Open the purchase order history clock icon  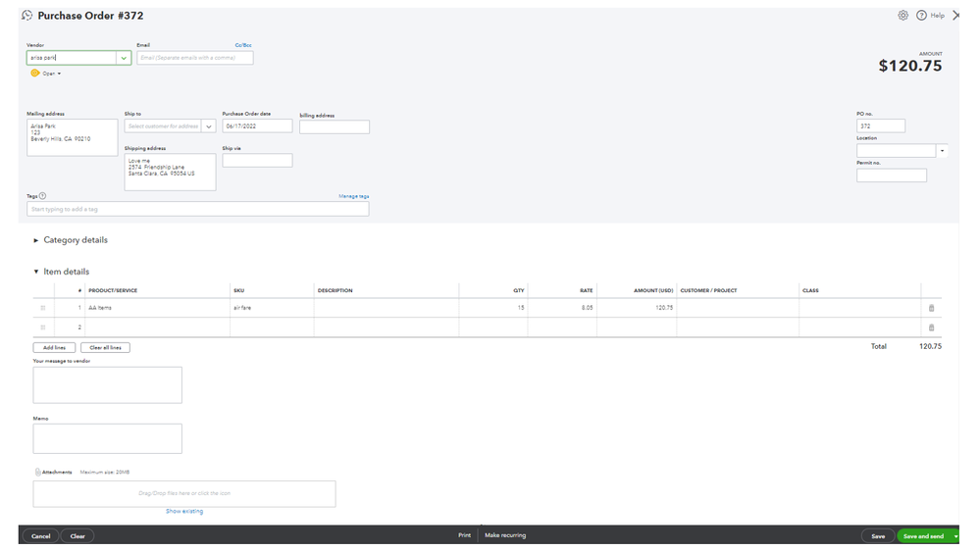click(x=26, y=16)
